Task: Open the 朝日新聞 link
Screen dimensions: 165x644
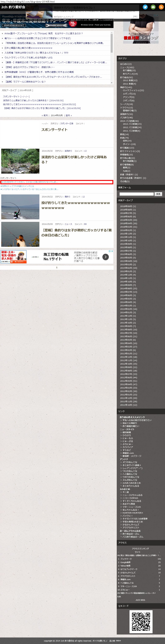Action: [x=127, y=432]
